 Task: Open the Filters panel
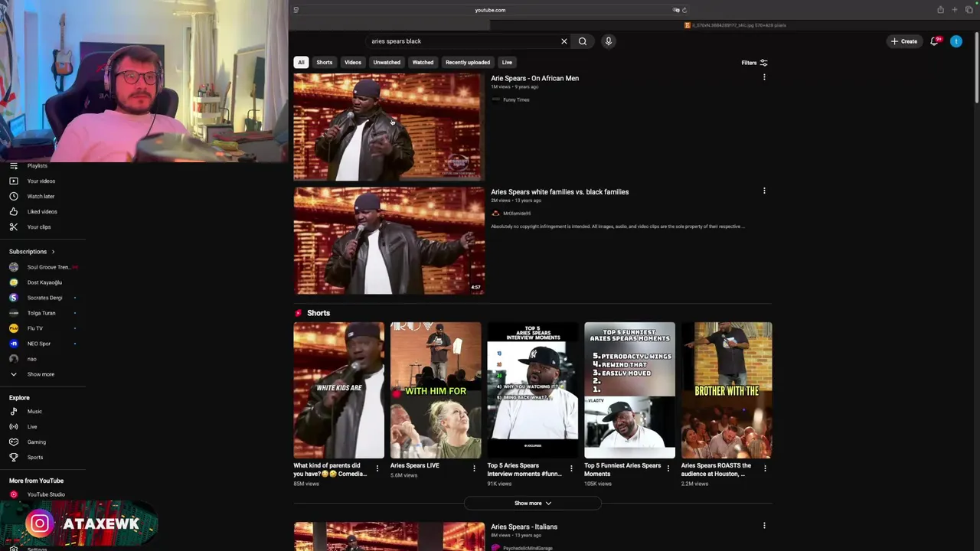754,63
